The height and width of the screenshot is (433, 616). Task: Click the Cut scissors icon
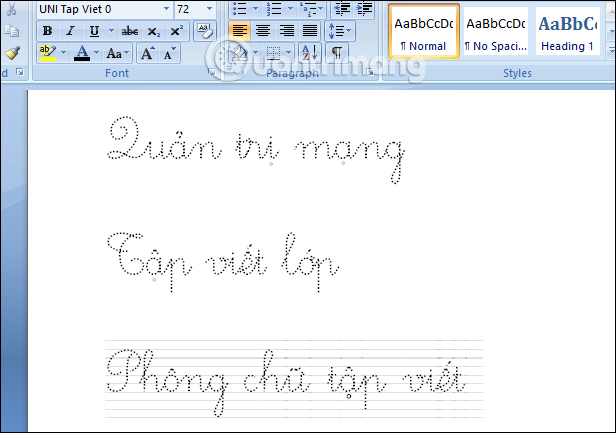pyautogui.click(x=12, y=9)
